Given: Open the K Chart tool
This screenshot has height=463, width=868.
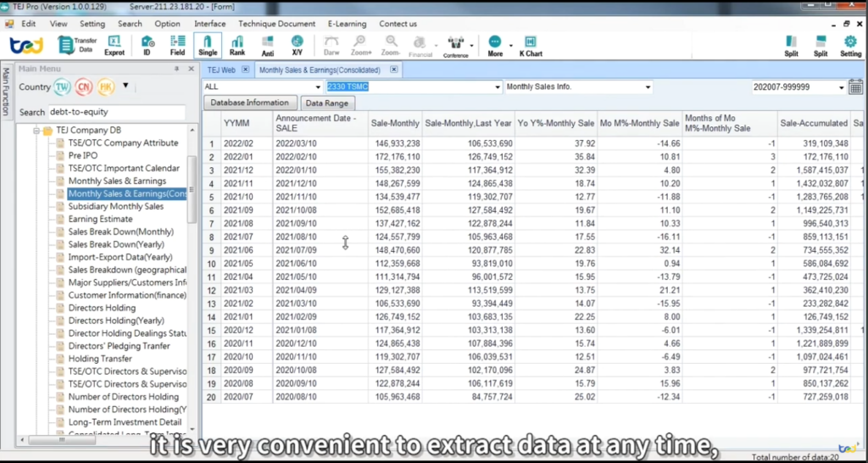Looking at the screenshot, I should [x=531, y=46].
